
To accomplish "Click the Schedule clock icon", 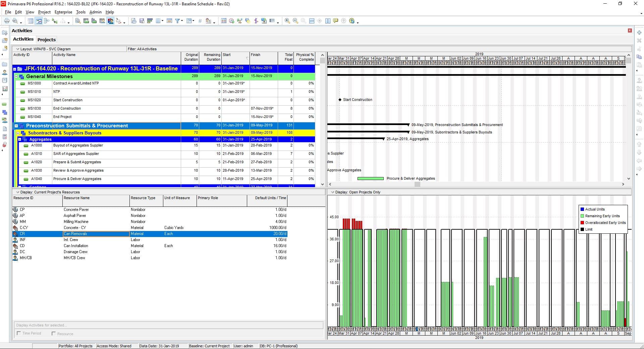I will click(231, 21).
